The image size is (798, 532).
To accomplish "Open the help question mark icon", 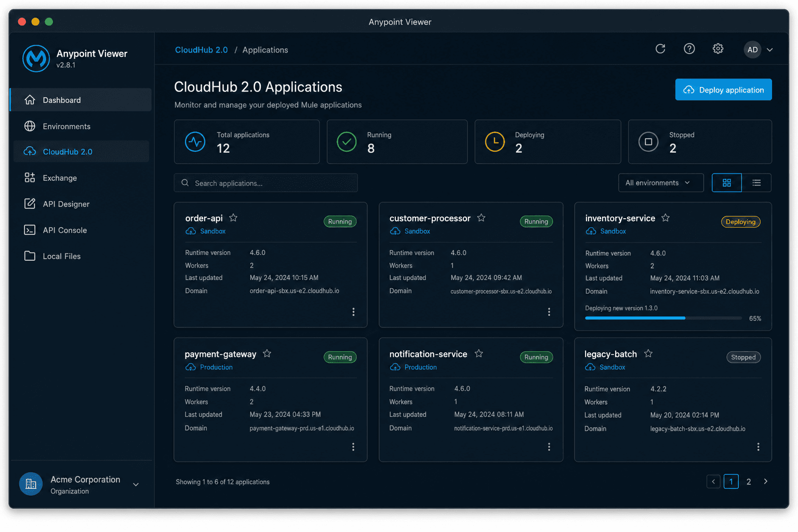I will pyautogui.click(x=689, y=49).
